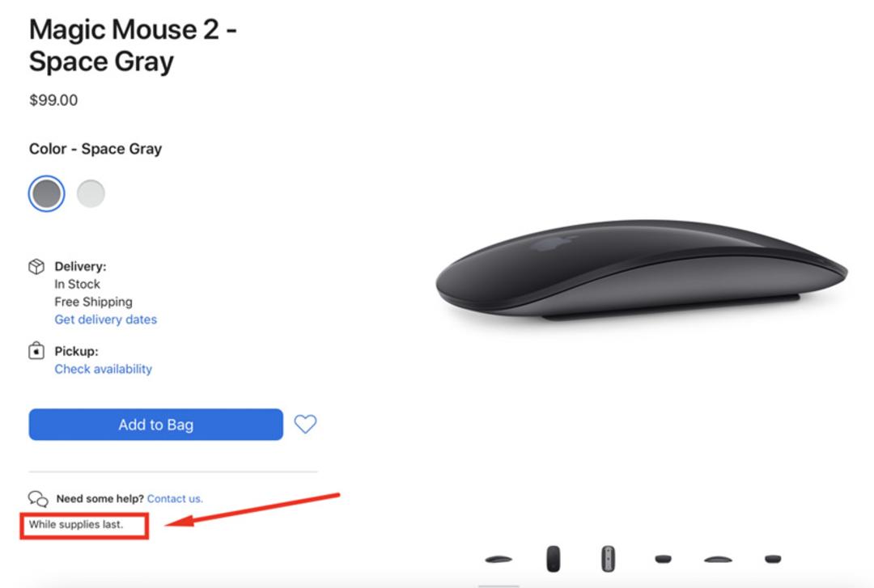The height and width of the screenshot is (588, 874).
Task: Click the heart favorite icon
Action: click(305, 424)
